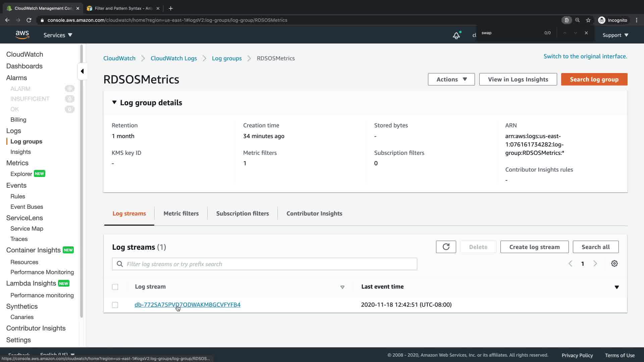
Task: Open log streams table settings gear
Action: [614, 263]
